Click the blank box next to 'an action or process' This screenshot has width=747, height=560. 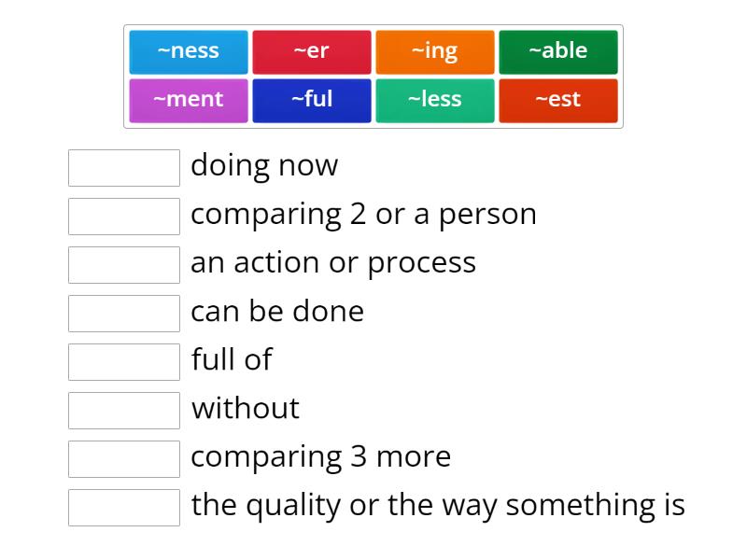124,265
